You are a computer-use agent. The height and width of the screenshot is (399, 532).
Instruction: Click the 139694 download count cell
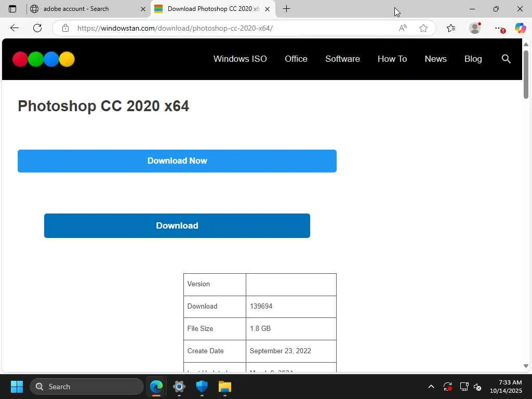(x=291, y=307)
